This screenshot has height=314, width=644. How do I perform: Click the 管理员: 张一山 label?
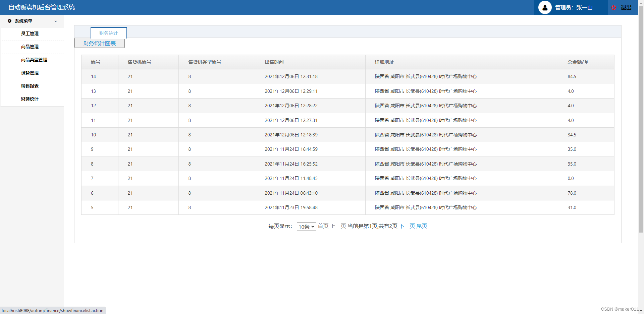point(574,7)
